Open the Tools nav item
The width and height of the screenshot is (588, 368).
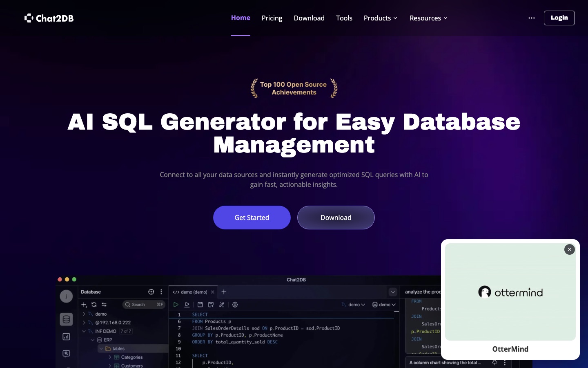click(344, 18)
